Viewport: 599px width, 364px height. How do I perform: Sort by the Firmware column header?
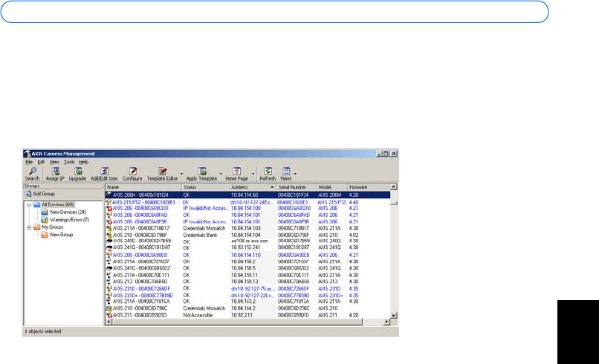[369, 187]
